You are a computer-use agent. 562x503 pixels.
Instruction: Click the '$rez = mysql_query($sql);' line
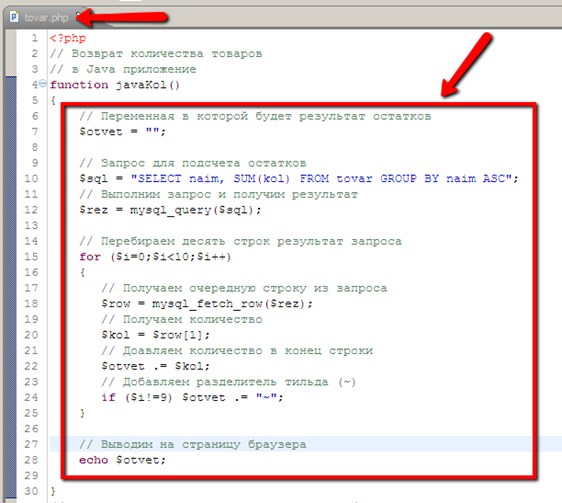coord(170,210)
